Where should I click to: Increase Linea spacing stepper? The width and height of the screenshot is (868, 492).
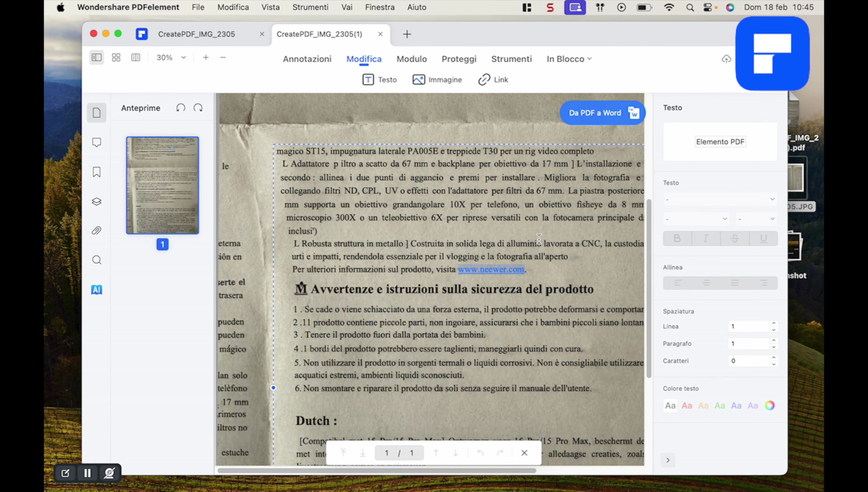(774, 323)
